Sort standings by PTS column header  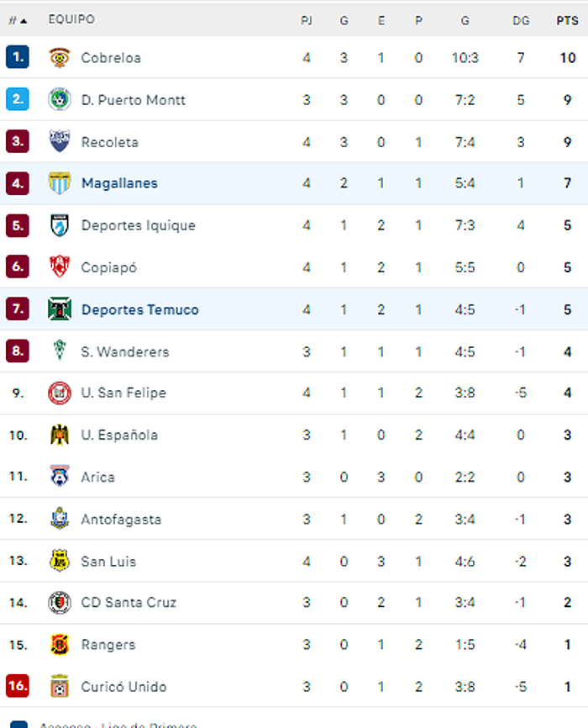pyautogui.click(x=567, y=20)
